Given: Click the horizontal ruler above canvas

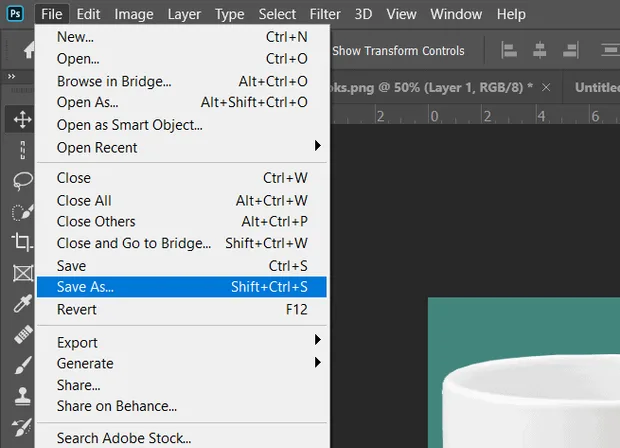Looking at the screenshot, I should (x=475, y=115).
